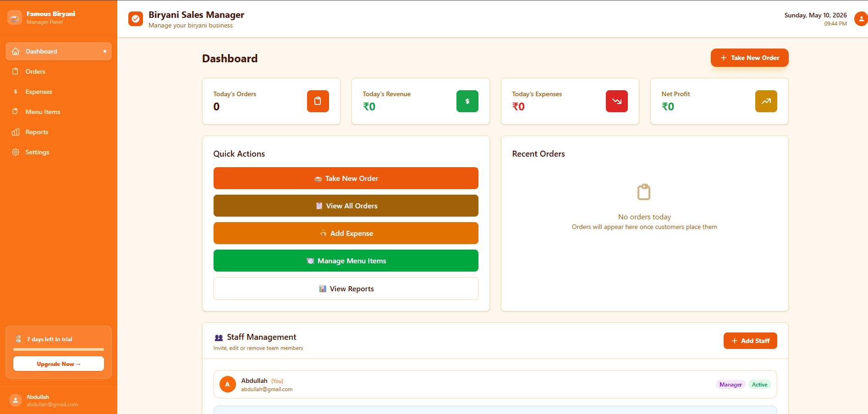Image resolution: width=868 pixels, height=414 pixels.
Task: Click the Add Expense quick action
Action: click(346, 233)
